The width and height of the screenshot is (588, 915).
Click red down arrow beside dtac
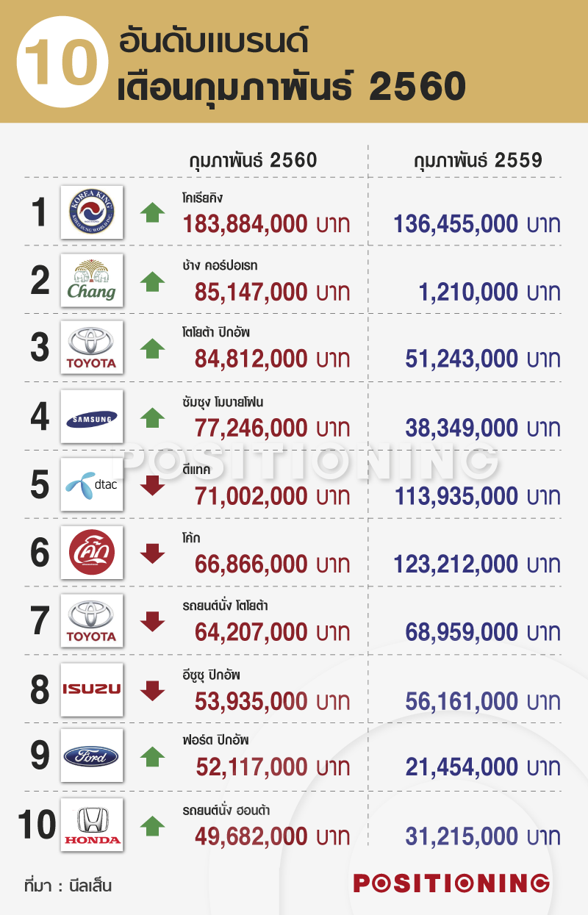point(152,485)
